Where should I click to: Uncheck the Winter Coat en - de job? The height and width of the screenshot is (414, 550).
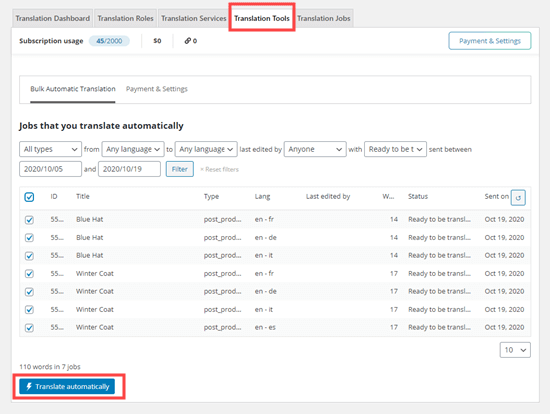pyautogui.click(x=29, y=292)
